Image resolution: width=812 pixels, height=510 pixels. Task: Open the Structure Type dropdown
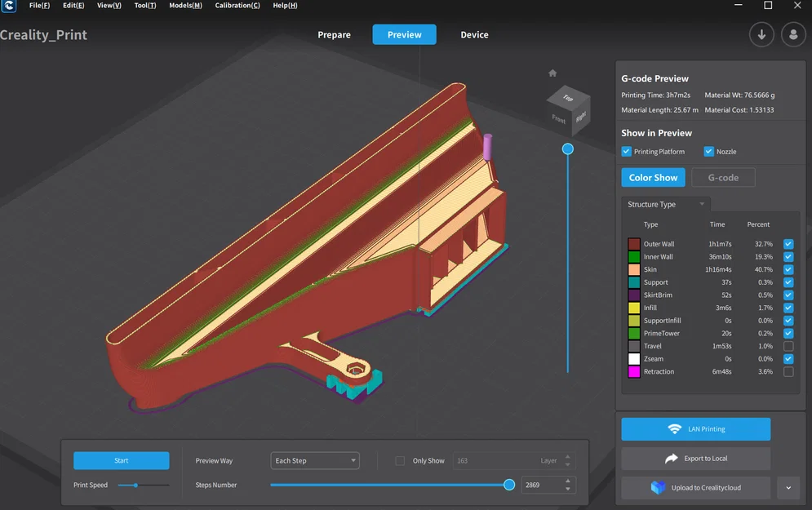[x=666, y=204]
